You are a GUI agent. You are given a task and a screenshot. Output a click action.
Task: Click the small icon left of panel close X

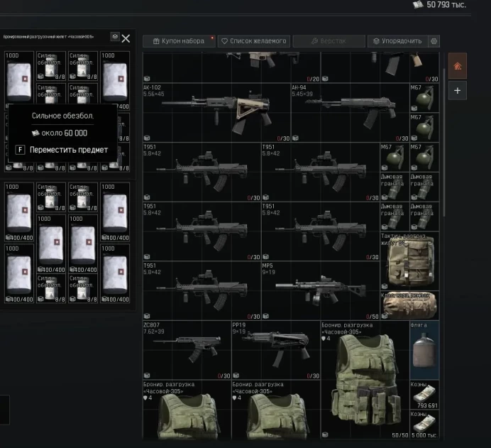tap(115, 37)
